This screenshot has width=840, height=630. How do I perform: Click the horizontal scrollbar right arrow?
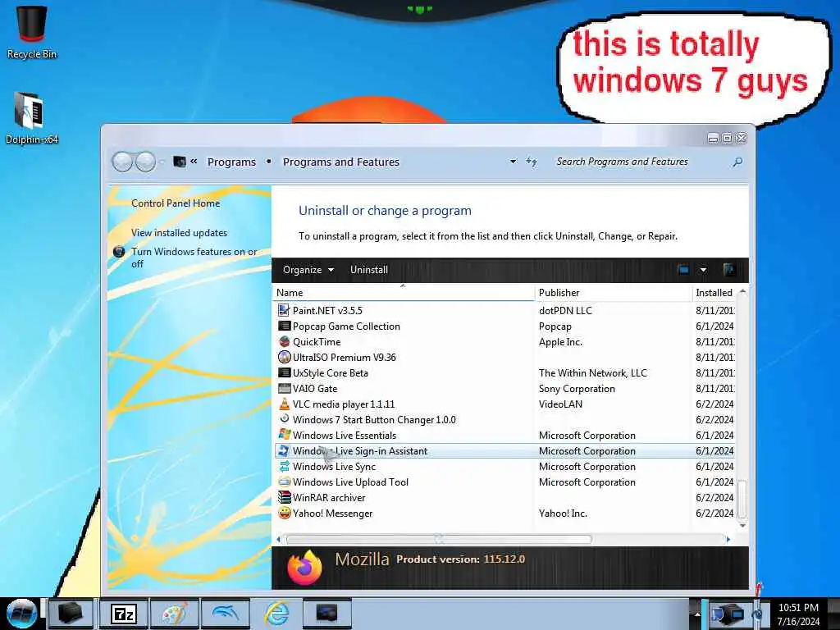pos(728,539)
